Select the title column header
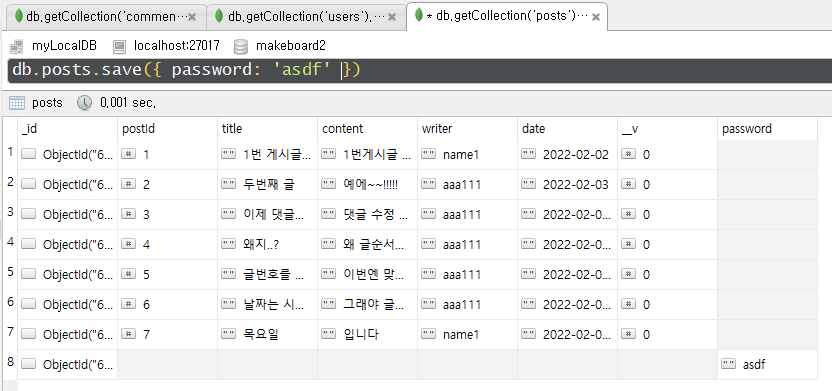 click(x=267, y=128)
